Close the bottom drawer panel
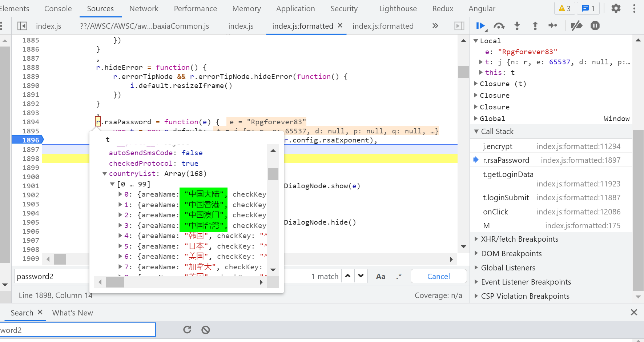Screen dimensions: 644x342 click(634, 312)
